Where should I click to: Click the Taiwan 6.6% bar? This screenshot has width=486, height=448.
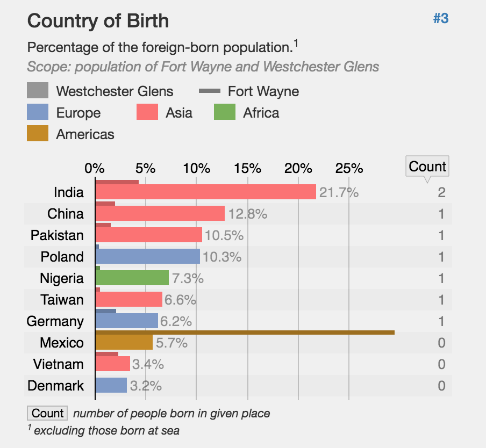pos(128,300)
